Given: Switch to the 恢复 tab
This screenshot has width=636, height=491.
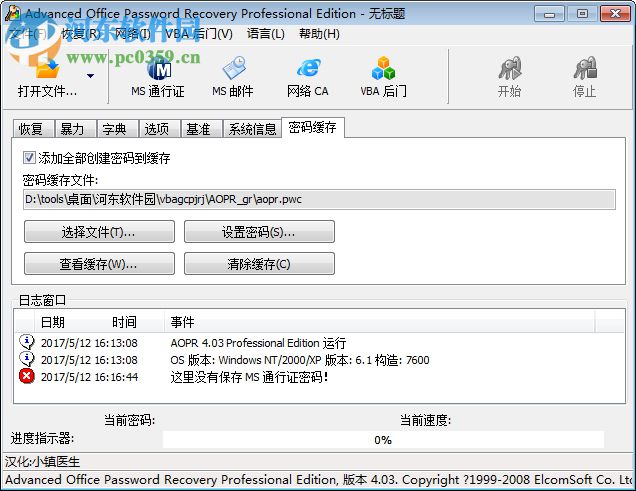Looking at the screenshot, I should pos(33,129).
